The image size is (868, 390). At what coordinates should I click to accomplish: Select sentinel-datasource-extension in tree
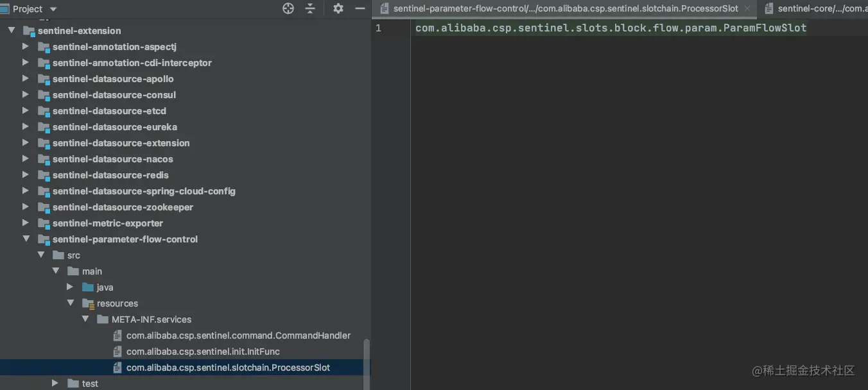[x=121, y=143]
